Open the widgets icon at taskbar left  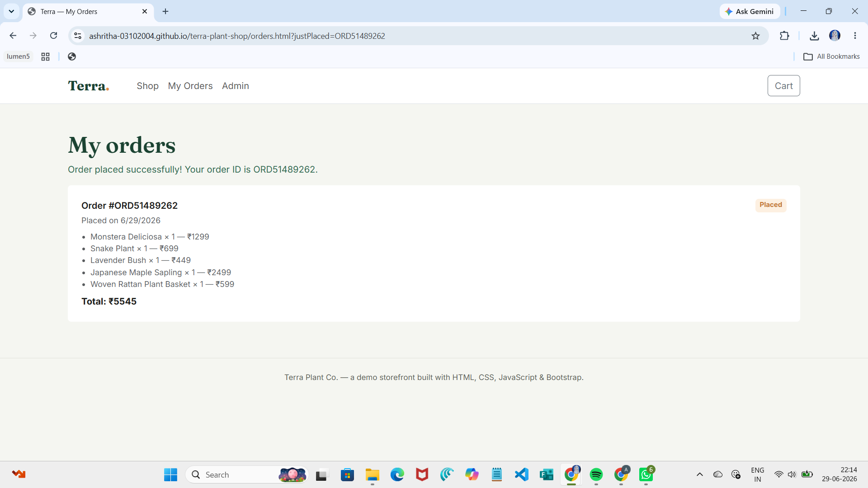pyautogui.click(x=19, y=474)
